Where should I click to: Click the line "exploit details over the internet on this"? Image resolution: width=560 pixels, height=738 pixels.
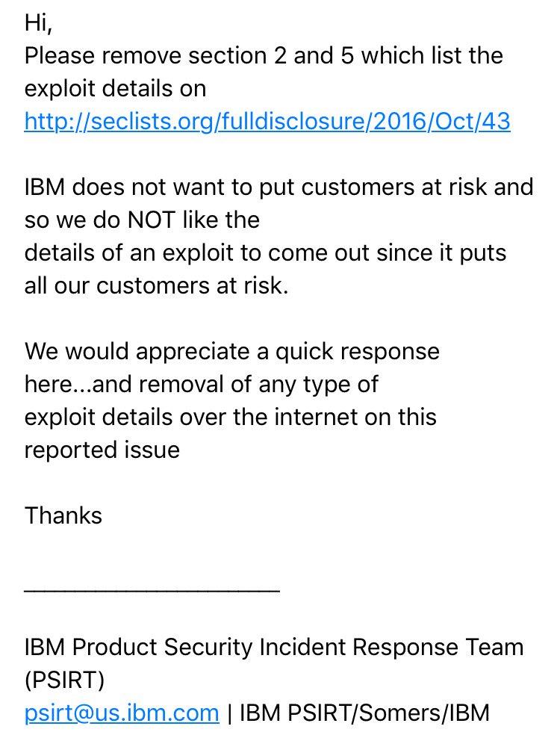230,417
